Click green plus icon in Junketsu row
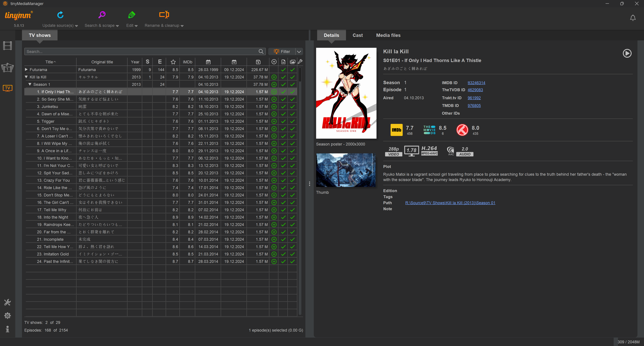Screen dimensions: 644x346 click(x=274, y=107)
